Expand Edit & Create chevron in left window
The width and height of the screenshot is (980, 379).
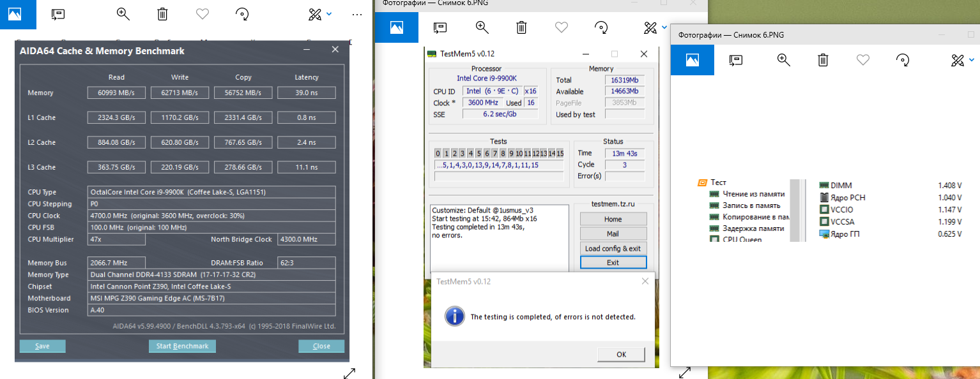(x=329, y=13)
